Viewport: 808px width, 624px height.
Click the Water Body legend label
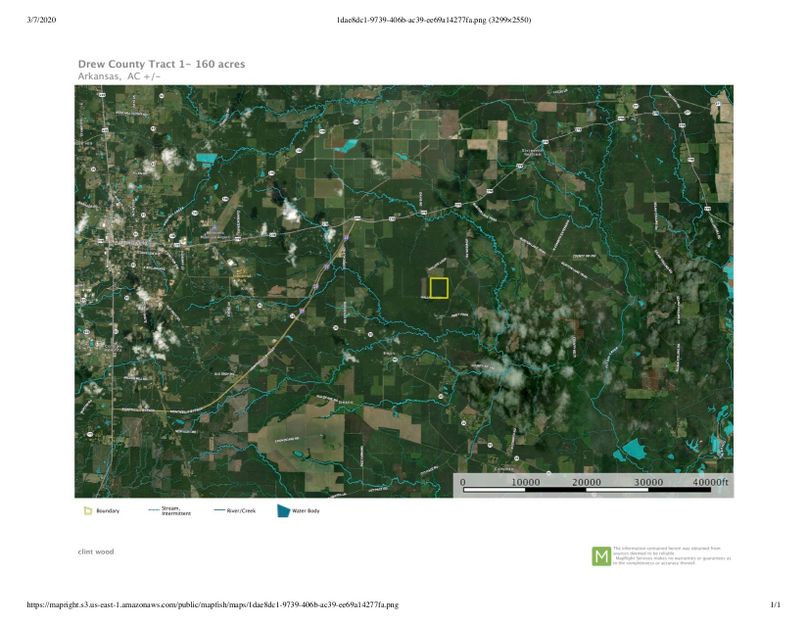pos(306,511)
